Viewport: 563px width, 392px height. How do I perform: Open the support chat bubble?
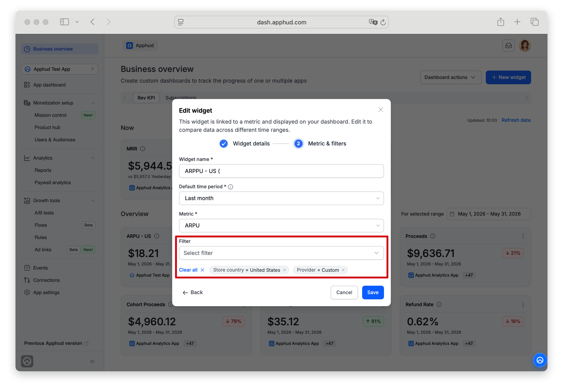(540, 360)
